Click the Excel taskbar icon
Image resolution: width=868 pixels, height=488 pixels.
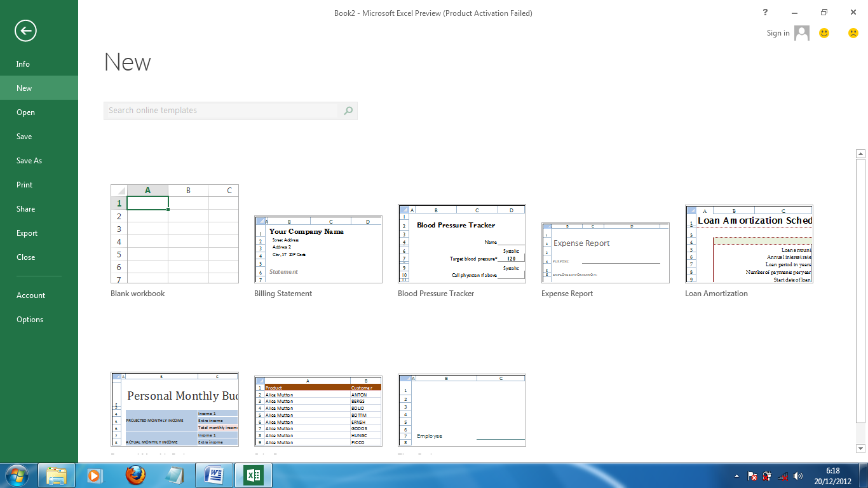254,475
